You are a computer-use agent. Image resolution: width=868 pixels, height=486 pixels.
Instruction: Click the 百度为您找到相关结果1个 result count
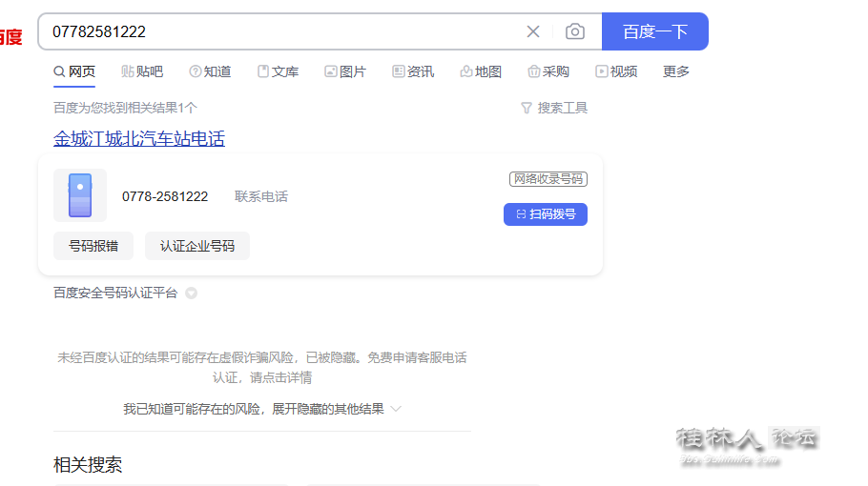[x=125, y=108]
